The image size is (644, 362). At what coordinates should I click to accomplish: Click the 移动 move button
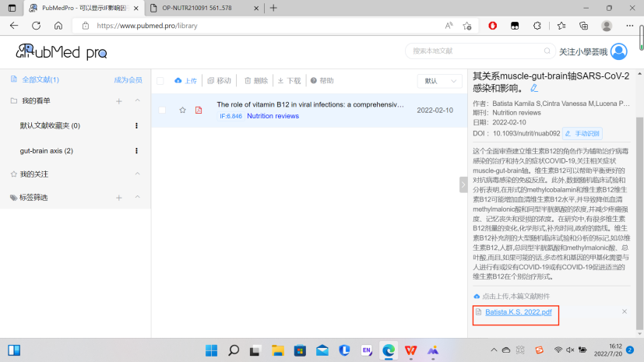(220, 81)
